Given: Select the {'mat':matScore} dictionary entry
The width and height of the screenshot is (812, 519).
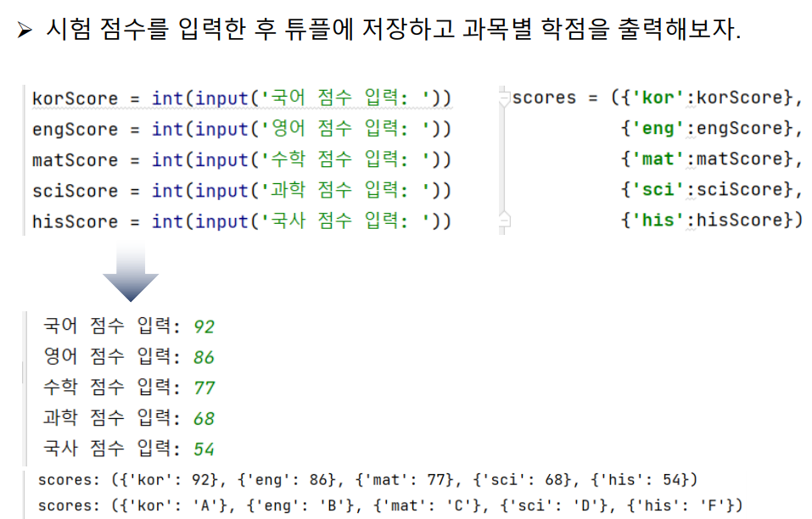Looking at the screenshot, I should click(x=711, y=159).
